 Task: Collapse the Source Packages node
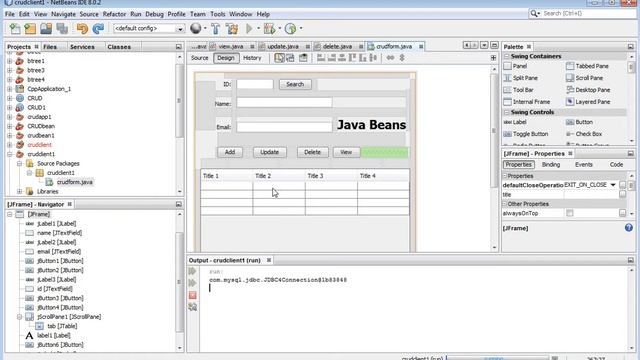pyautogui.click(x=19, y=163)
